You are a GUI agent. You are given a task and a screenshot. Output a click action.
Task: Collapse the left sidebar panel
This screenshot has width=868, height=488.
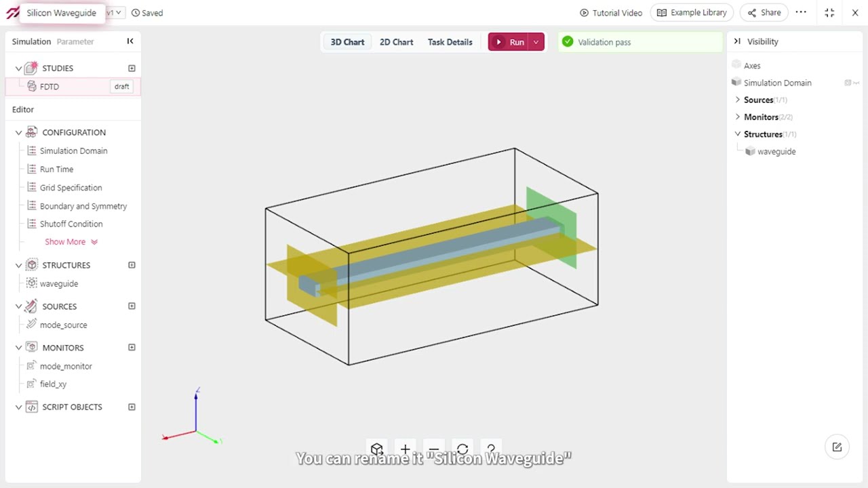130,41
